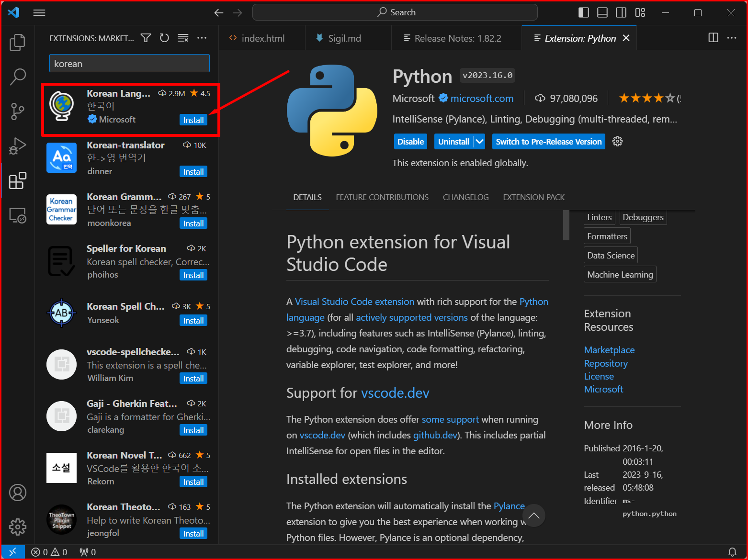748x560 pixels.
Task: Toggle primary side bar visibility
Action: tap(584, 13)
